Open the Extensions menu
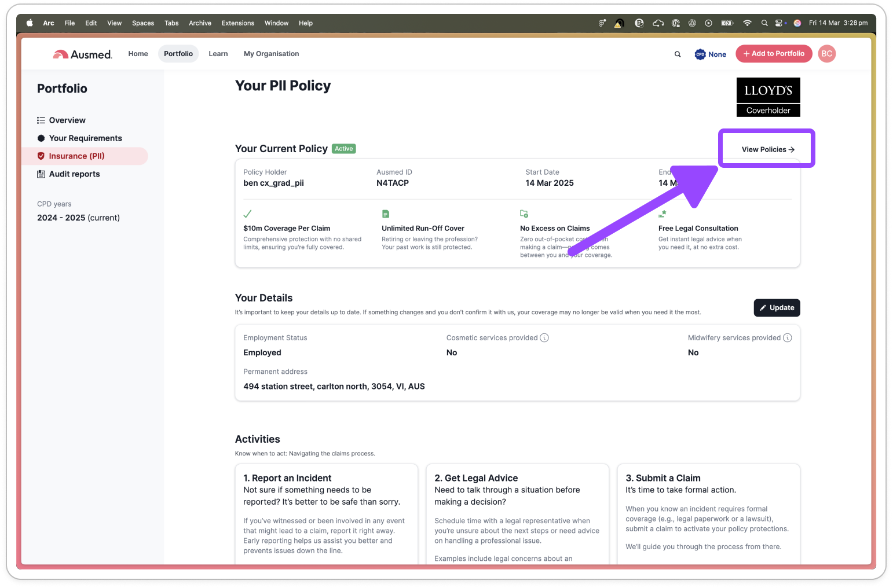Screen dimensions: 893x588 238,23
